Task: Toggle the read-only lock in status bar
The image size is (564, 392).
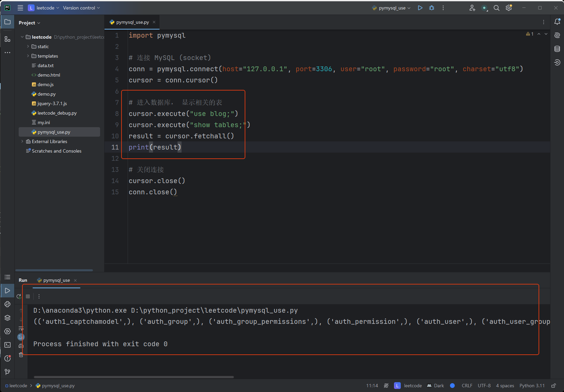Action: pyautogui.click(x=553, y=386)
